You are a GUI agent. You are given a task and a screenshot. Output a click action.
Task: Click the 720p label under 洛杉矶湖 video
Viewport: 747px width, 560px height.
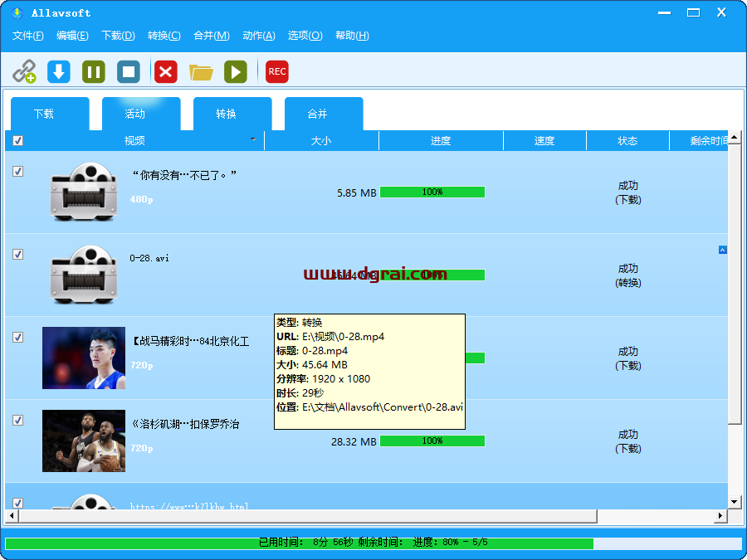point(141,448)
